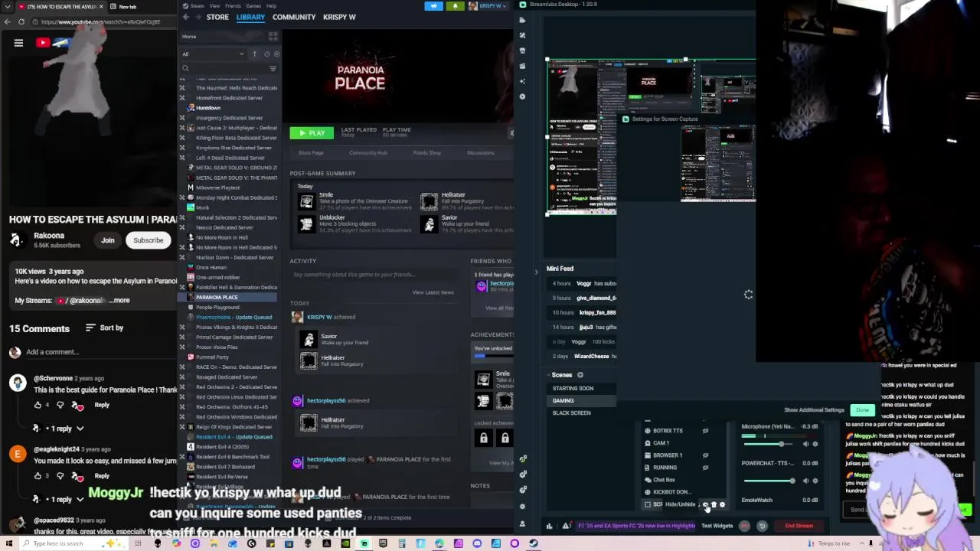This screenshot has width=980, height=551.
Task: Click Test Widgets in Streamlabs
Action: (x=717, y=526)
